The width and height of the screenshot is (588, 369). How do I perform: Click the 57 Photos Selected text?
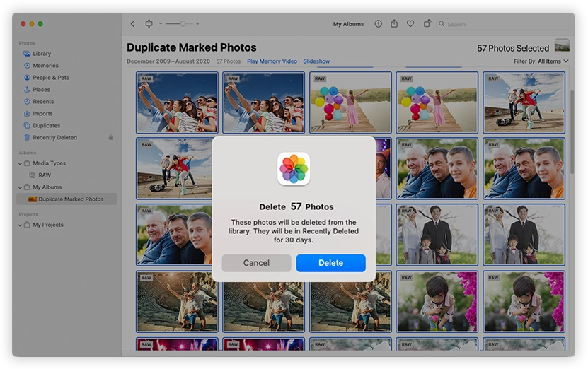point(512,48)
